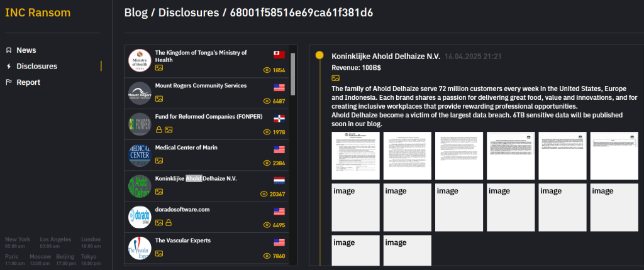Click the image icon under Medical Center of Marin
The height and width of the screenshot is (270, 644).
(159, 161)
